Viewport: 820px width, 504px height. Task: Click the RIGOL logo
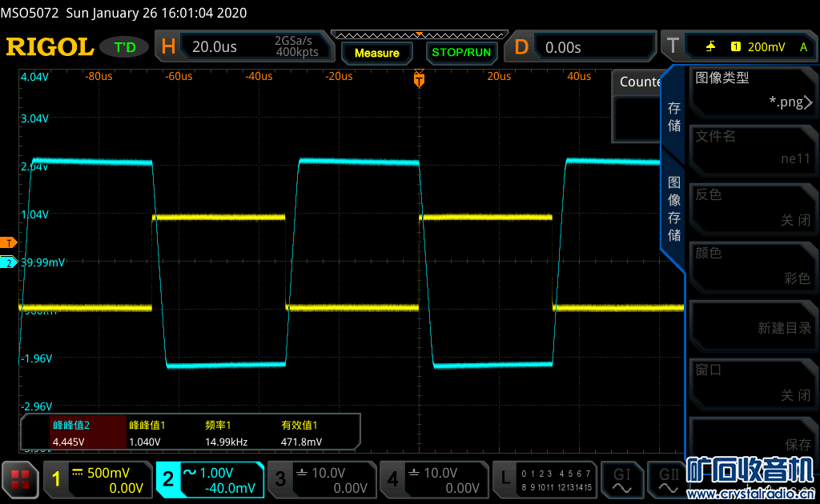pos(50,47)
